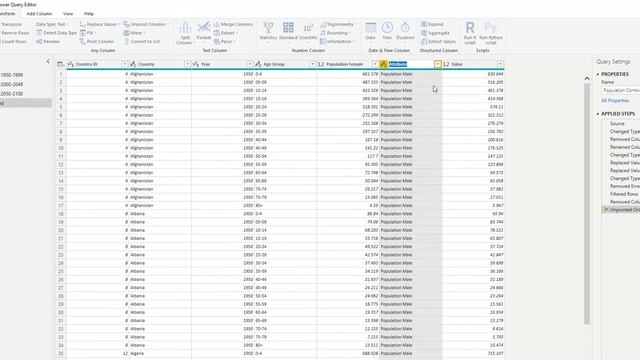The width and height of the screenshot is (640, 360).
Task: Click Transpose in the ribbon
Action: [11, 24]
